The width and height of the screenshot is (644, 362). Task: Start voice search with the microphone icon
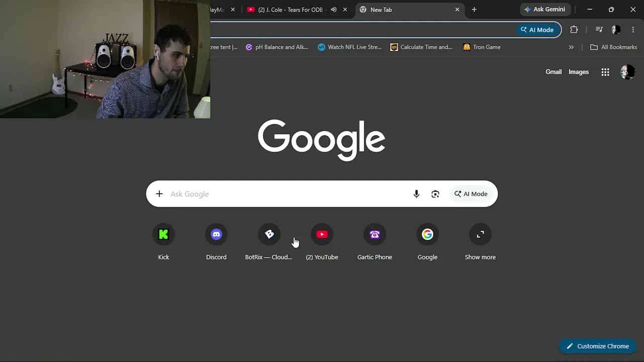coord(416,194)
